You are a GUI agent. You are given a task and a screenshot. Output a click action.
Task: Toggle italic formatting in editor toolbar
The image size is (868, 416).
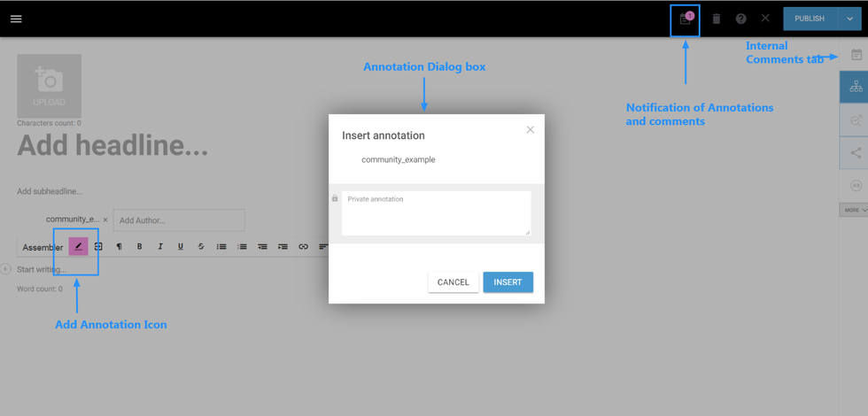point(160,247)
